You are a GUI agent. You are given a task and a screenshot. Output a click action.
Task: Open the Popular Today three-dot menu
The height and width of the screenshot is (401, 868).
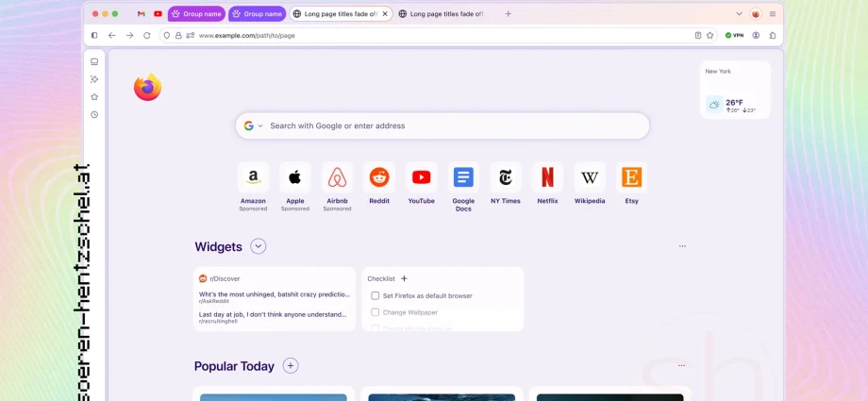(681, 365)
